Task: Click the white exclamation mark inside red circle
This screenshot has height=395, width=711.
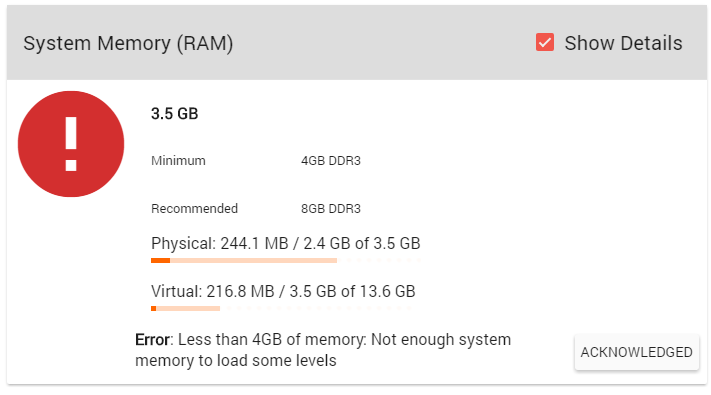Action: tap(71, 144)
